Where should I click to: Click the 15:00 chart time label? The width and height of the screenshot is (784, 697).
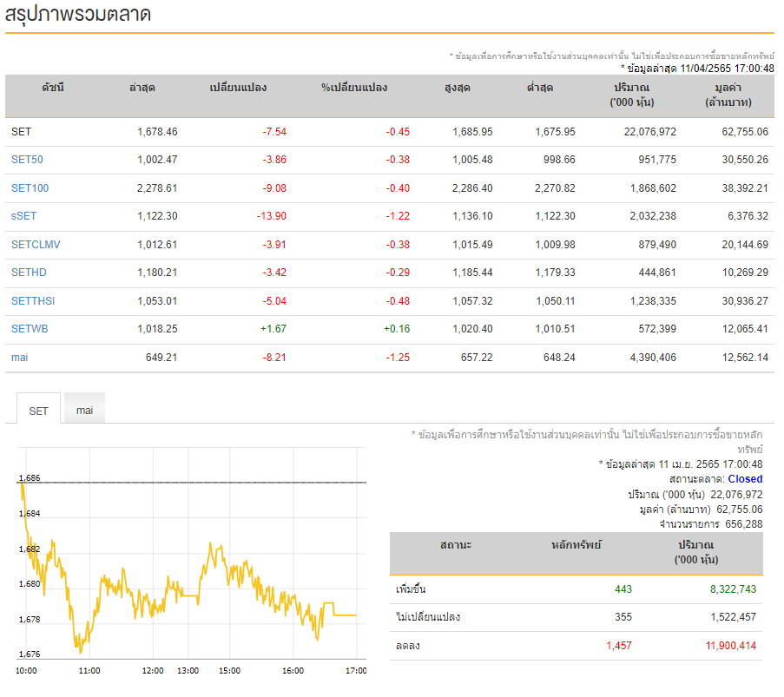click(x=229, y=670)
